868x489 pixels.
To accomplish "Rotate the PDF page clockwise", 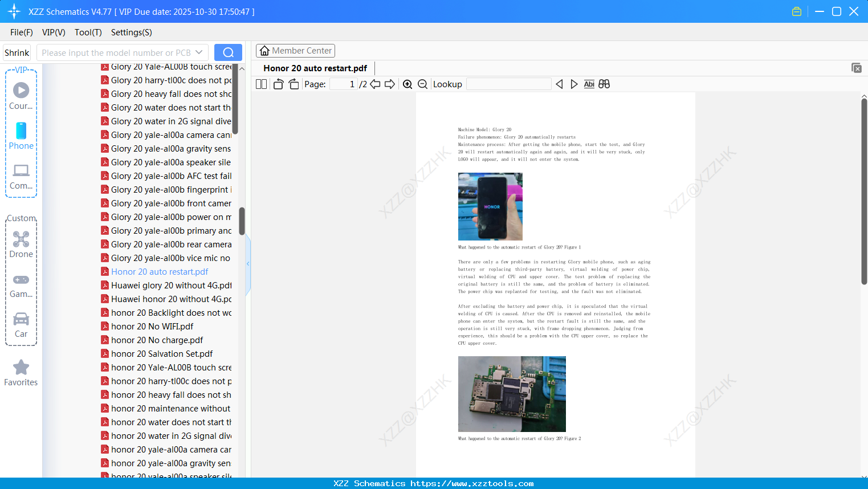I will pos(294,84).
